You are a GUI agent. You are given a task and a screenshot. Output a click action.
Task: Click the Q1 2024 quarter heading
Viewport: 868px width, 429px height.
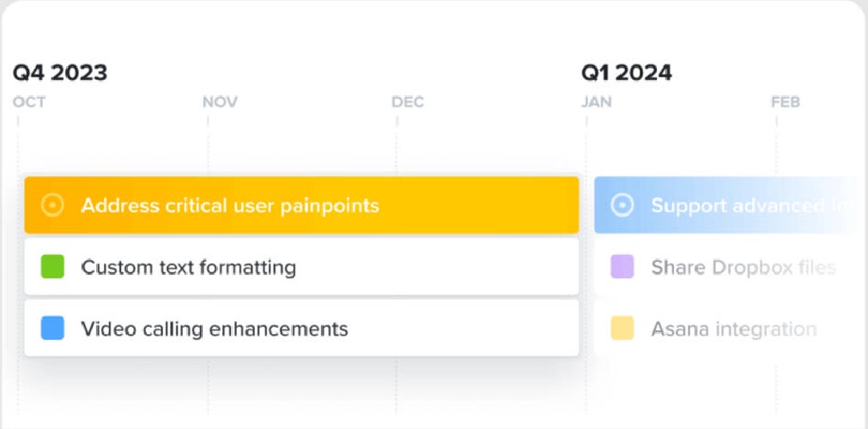click(627, 73)
